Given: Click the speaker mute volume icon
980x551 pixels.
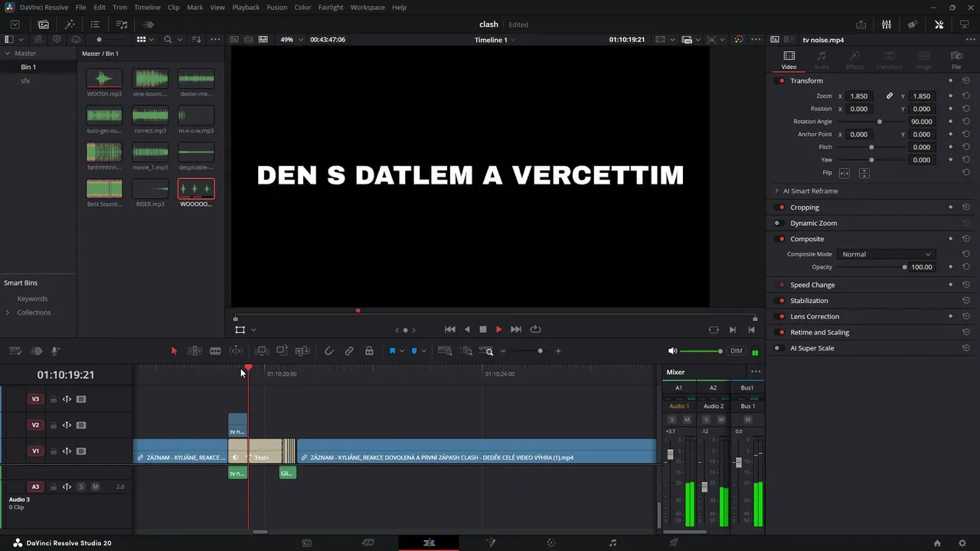Looking at the screenshot, I should pyautogui.click(x=672, y=350).
